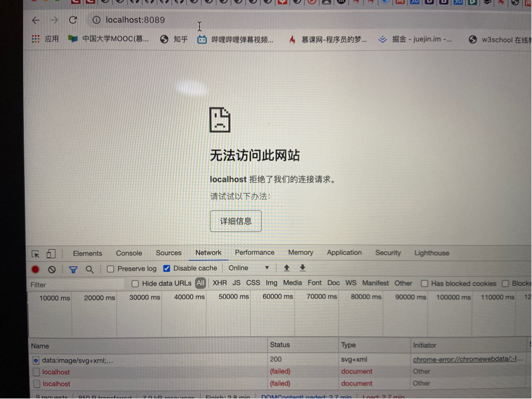Select the Network tab
Viewport: 532px width, 399px height.
pyautogui.click(x=208, y=252)
